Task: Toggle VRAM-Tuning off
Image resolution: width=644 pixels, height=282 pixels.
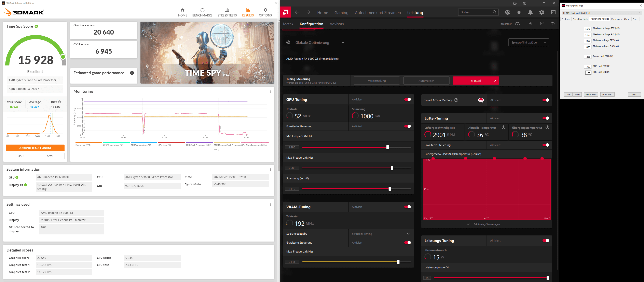Action: (x=408, y=207)
